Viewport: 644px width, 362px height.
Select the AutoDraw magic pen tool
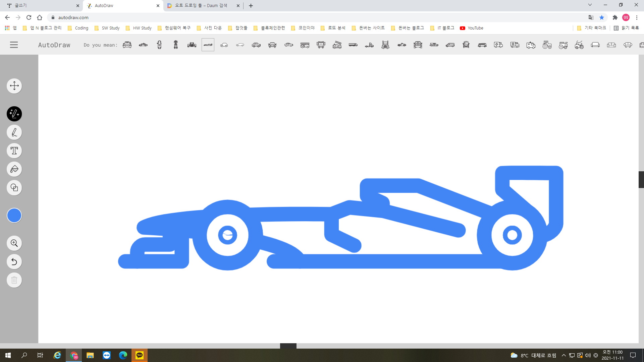click(x=14, y=114)
